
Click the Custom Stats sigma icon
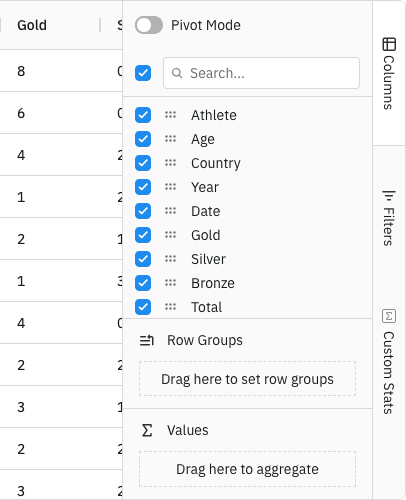(x=389, y=316)
